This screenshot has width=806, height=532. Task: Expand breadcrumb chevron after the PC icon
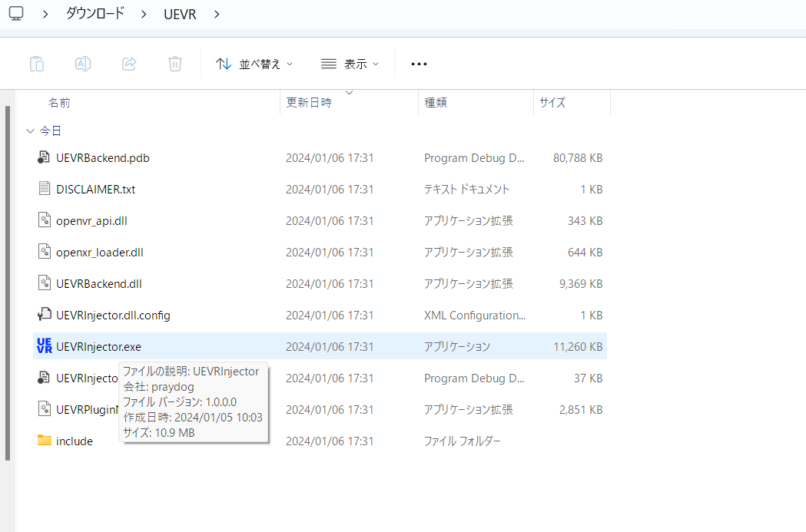pos(45,15)
